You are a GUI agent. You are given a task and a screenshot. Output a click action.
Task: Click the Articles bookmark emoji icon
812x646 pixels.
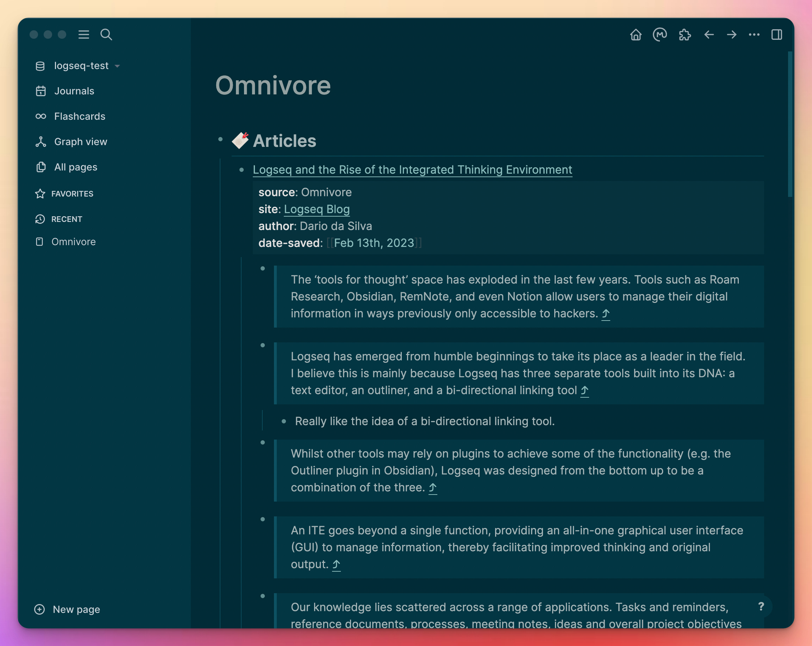(240, 141)
